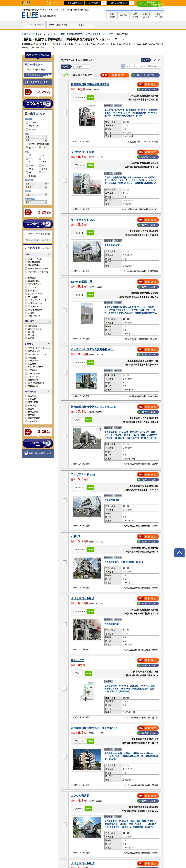Open breadcrumb 賃貸マンション・アパート
This screenshot has width=186, height=868.
[x=44, y=34]
